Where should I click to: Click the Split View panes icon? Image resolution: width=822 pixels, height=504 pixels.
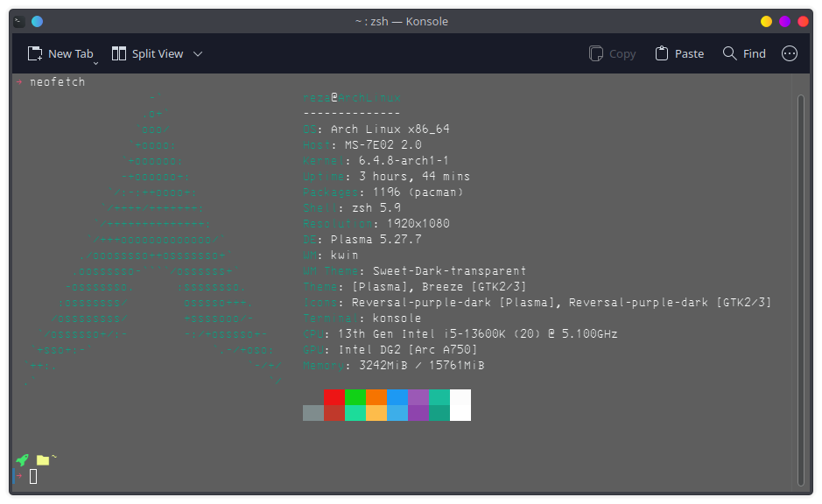119,53
